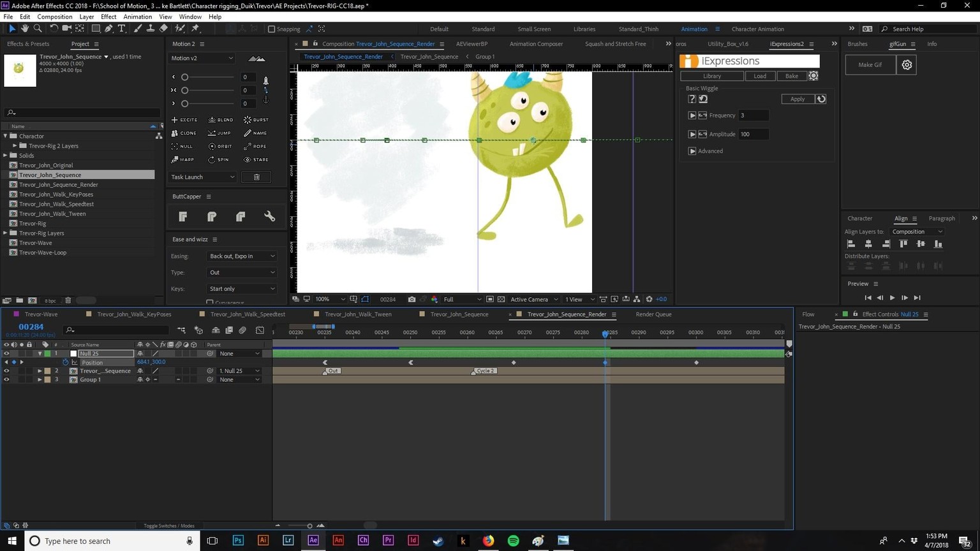Click the Motion 2 Warp button
Viewport: 980px width, 551px height.
point(183,160)
